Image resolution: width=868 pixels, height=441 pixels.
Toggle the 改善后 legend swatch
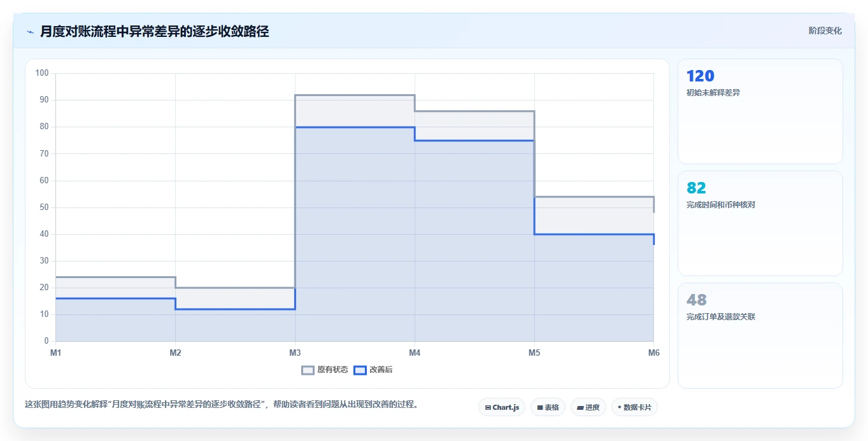pyautogui.click(x=360, y=370)
